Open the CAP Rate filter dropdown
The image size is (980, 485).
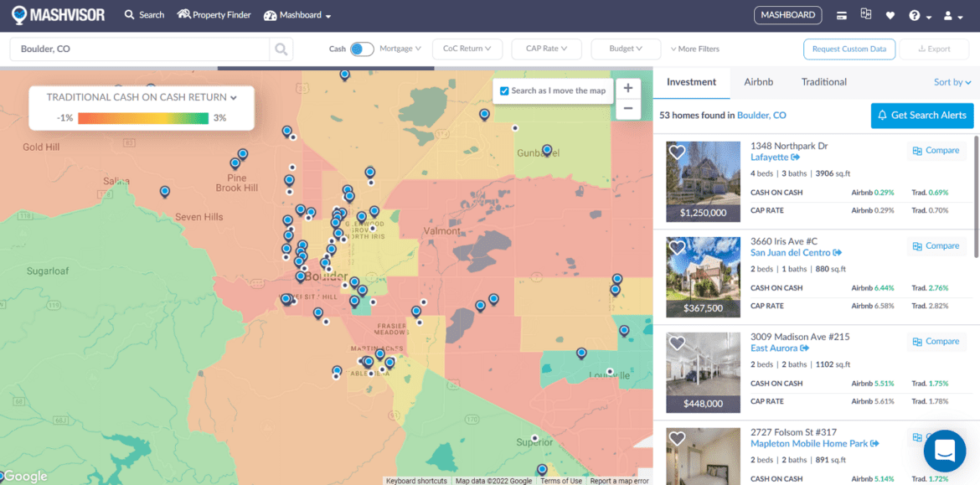[x=546, y=49]
